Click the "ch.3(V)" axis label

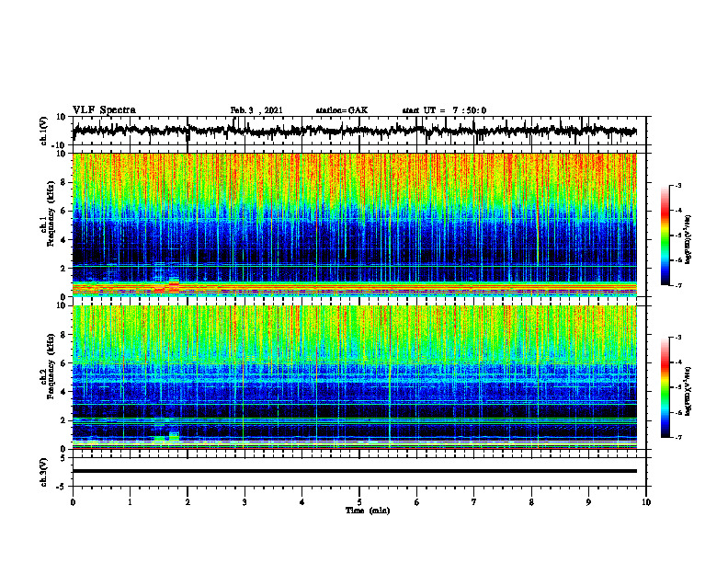click(44, 472)
